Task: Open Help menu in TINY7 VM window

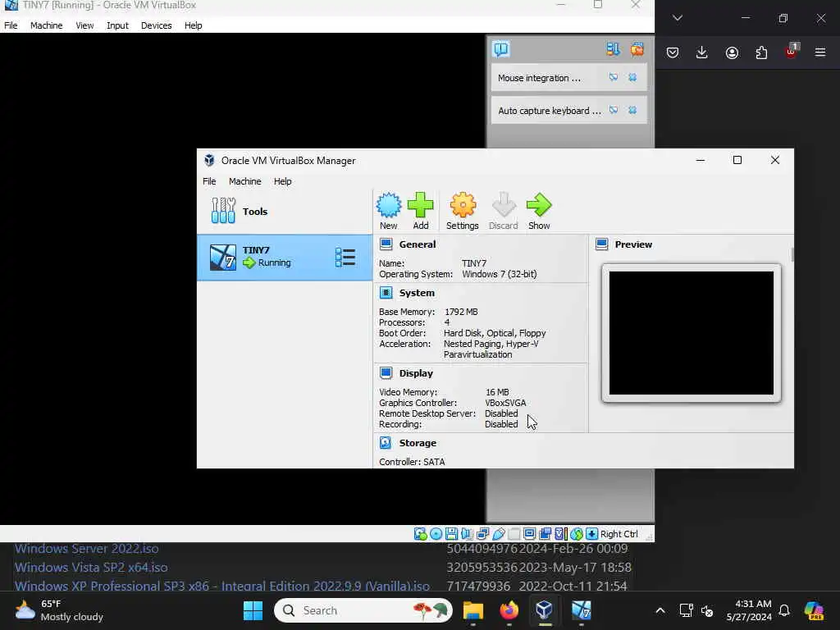Action: pyautogui.click(x=193, y=25)
